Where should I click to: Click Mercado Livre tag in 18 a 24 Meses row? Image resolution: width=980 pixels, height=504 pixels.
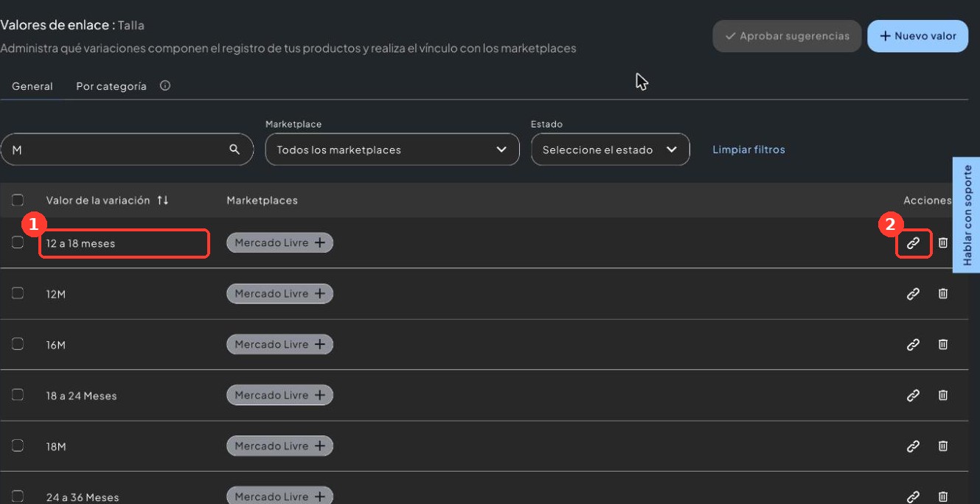click(x=279, y=396)
